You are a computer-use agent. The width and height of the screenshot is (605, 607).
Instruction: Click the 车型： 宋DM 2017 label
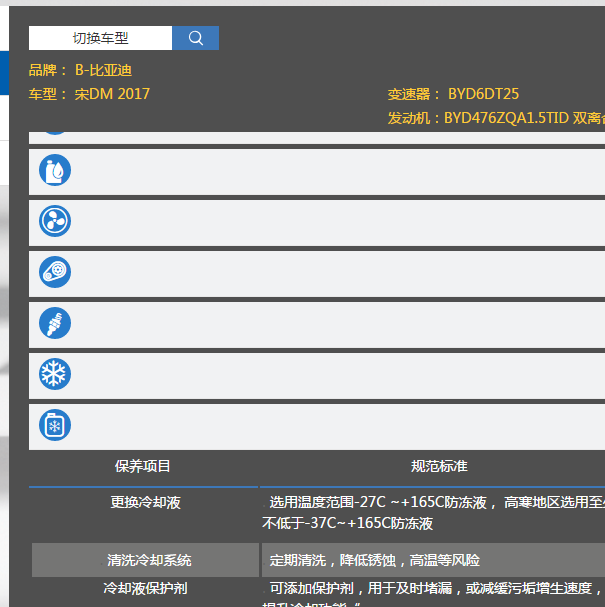pyautogui.click(x=89, y=94)
